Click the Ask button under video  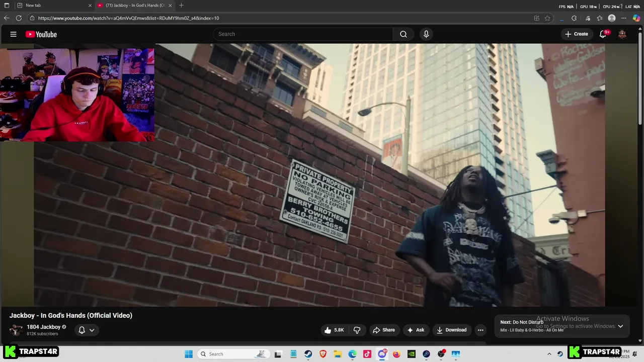tap(416, 330)
